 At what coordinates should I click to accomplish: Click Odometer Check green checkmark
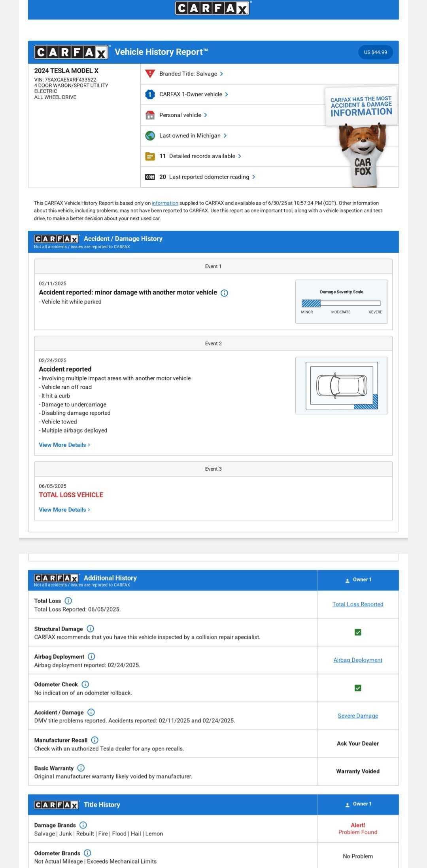[x=358, y=688]
